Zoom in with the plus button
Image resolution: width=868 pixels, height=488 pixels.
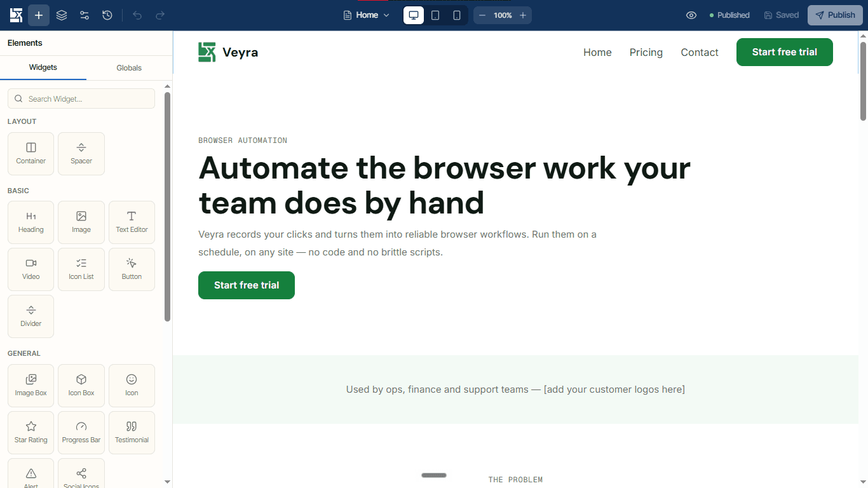523,15
